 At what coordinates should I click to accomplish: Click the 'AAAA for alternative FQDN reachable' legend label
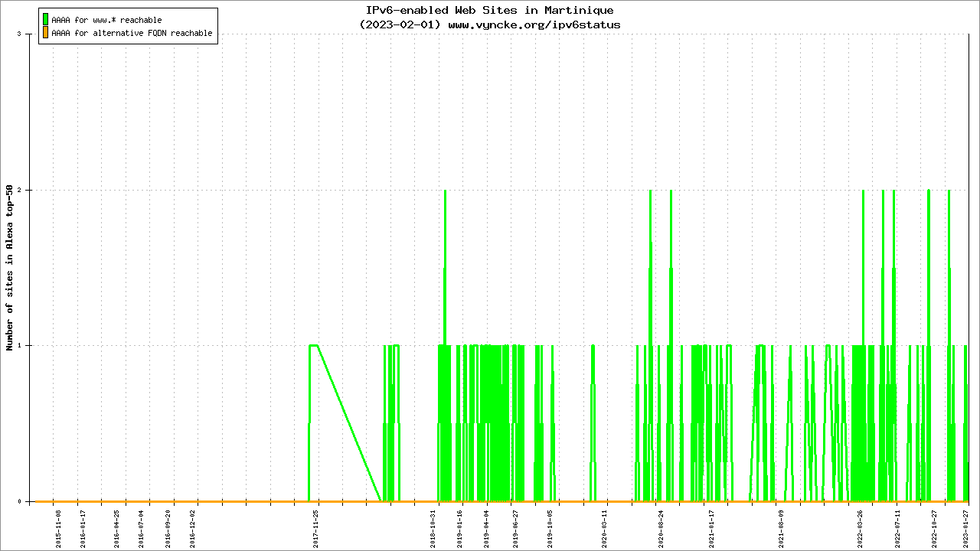point(132,34)
